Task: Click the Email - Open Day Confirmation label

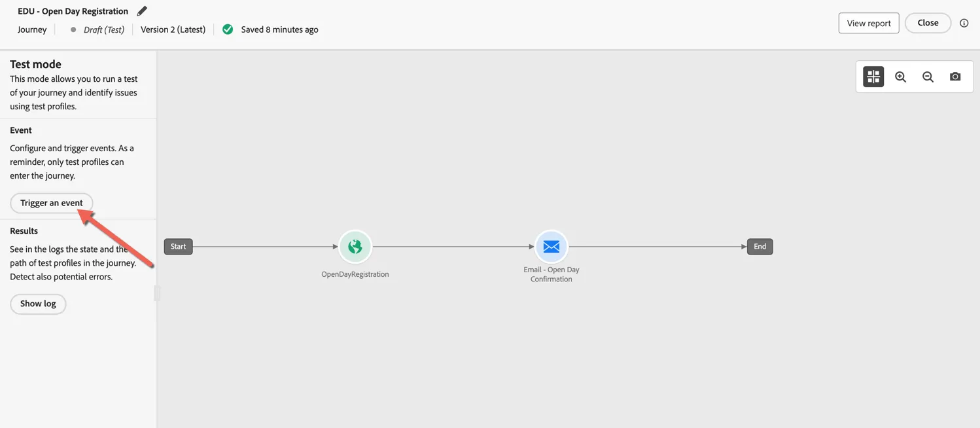Action: click(x=551, y=274)
